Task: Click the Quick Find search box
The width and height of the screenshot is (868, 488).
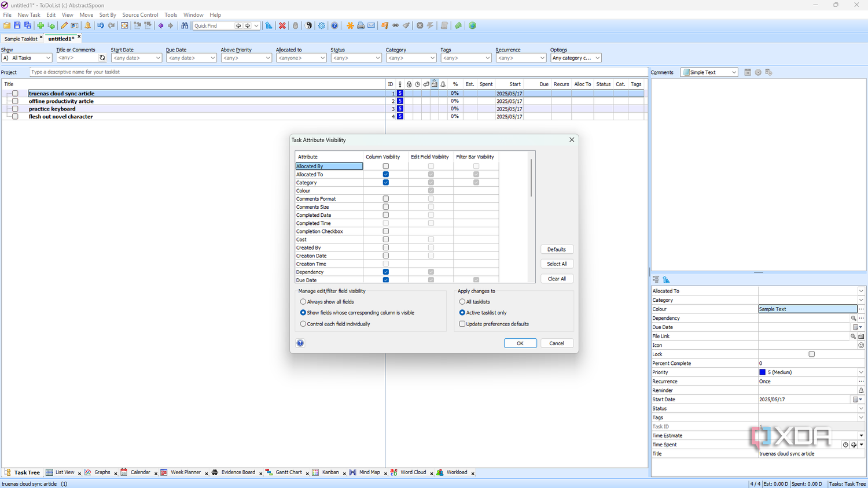Action: tap(214, 25)
